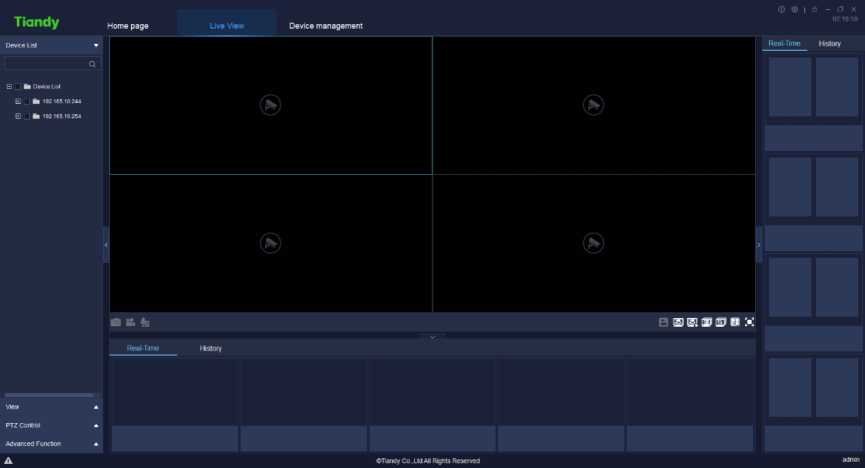Open settings gear icon in title bar
This screenshot has height=468, width=865.
(x=794, y=9)
